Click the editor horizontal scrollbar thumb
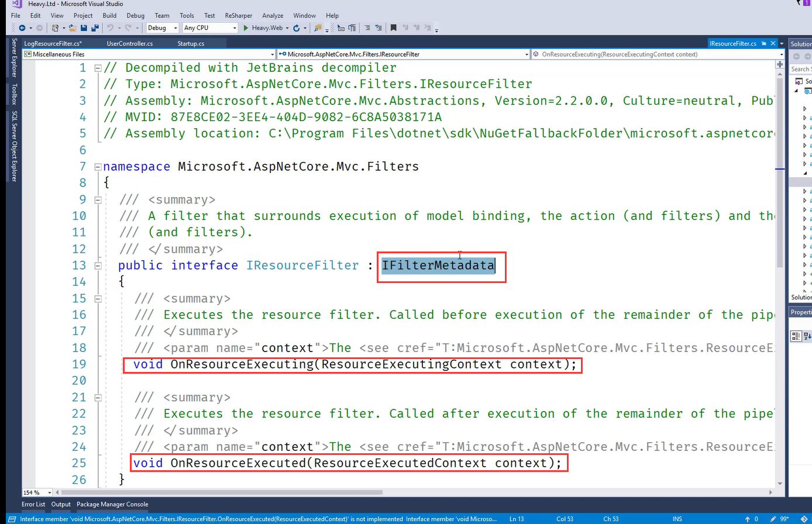The width and height of the screenshot is (812, 524). [x=222, y=492]
